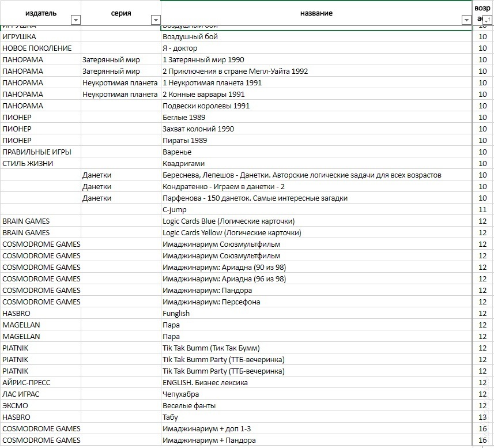Select cell '1 Затерянный мир 1990'
The image size is (494, 448).
(x=316, y=60)
